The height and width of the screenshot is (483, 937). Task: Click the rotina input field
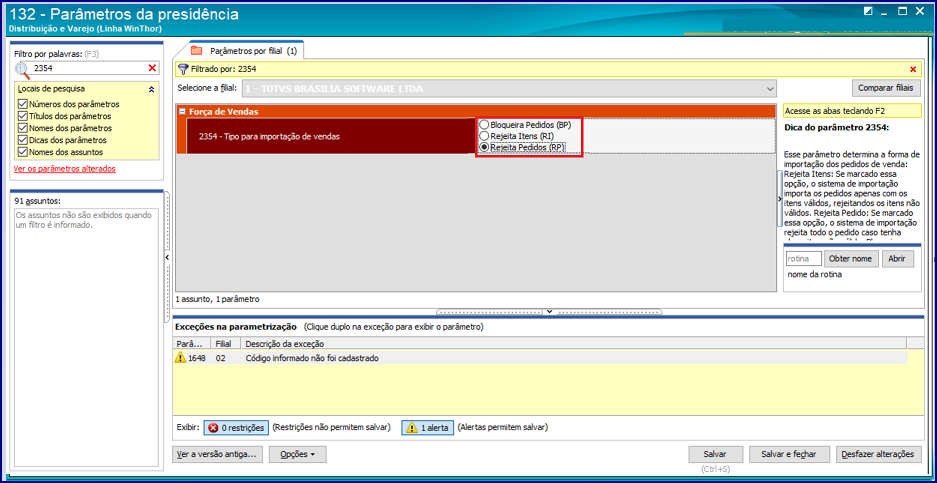(x=804, y=259)
